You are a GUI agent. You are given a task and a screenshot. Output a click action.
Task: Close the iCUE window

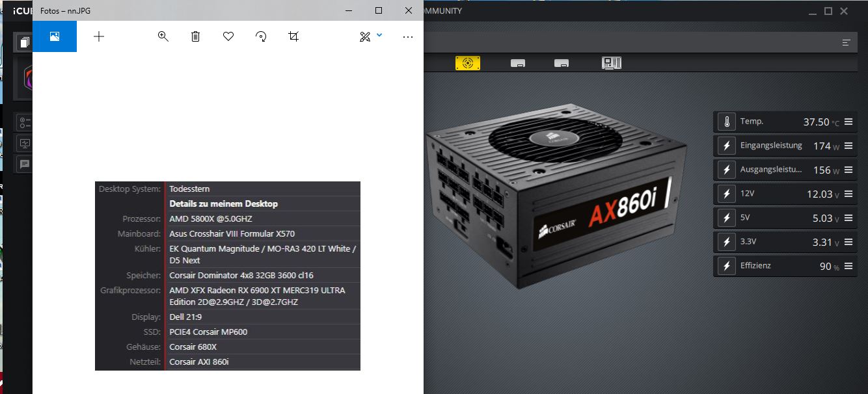coord(844,11)
